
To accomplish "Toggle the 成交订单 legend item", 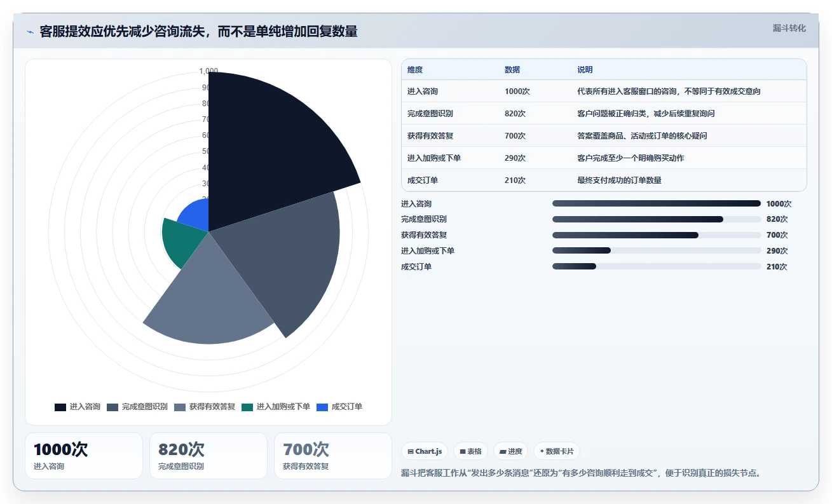I will click(339, 407).
